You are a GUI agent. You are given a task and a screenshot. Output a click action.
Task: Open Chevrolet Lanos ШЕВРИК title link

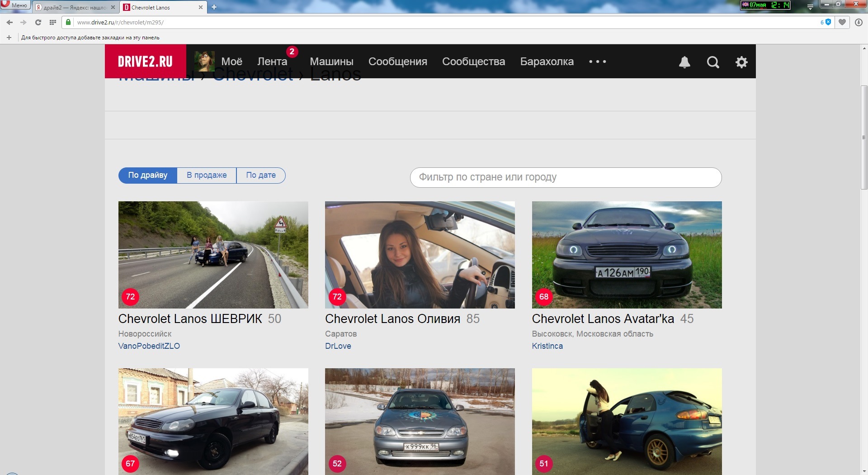pyautogui.click(x=190, y=318)
